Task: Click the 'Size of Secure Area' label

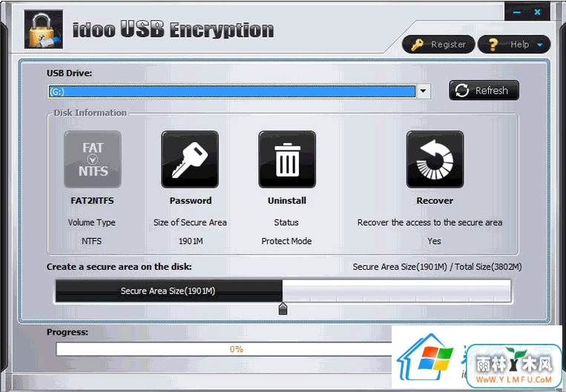Action: 190,222
